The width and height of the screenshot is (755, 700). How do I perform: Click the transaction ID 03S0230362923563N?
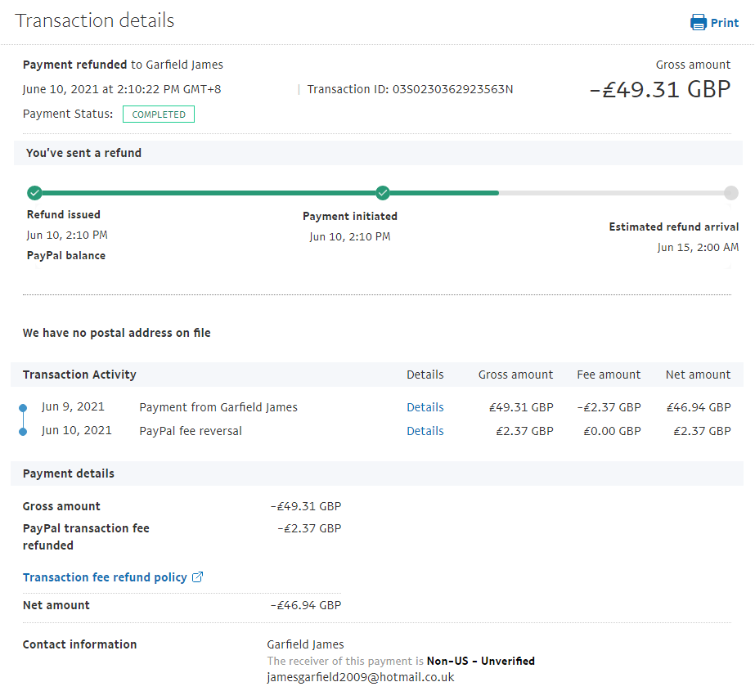[452, 89]
